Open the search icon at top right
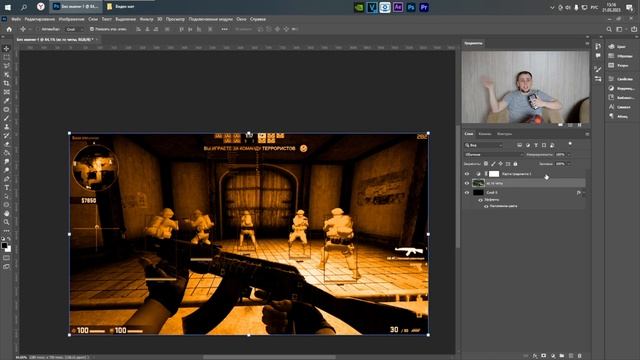The width and height of the screenshot is (640, 360). [609, 29]
